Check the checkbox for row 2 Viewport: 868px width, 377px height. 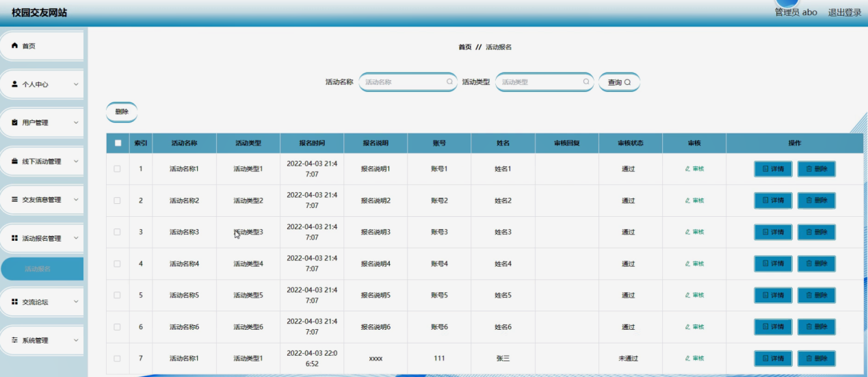click(118, 200)
